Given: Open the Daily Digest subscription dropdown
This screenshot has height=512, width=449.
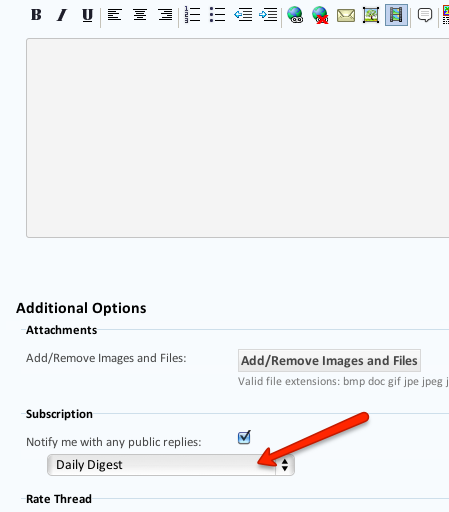Looking at the screenshot, I should pyautogui.click(x=171, y=465).
